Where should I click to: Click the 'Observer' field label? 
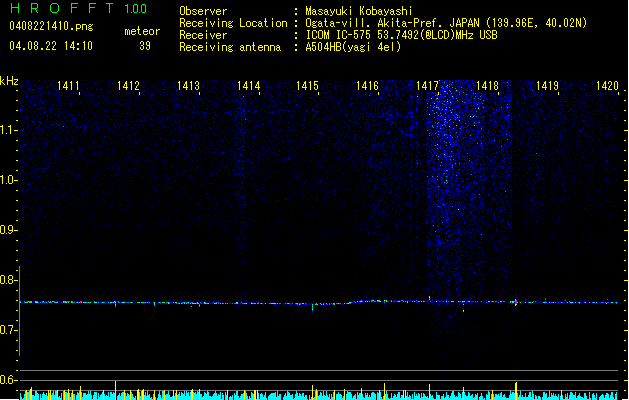coord(203,11)
